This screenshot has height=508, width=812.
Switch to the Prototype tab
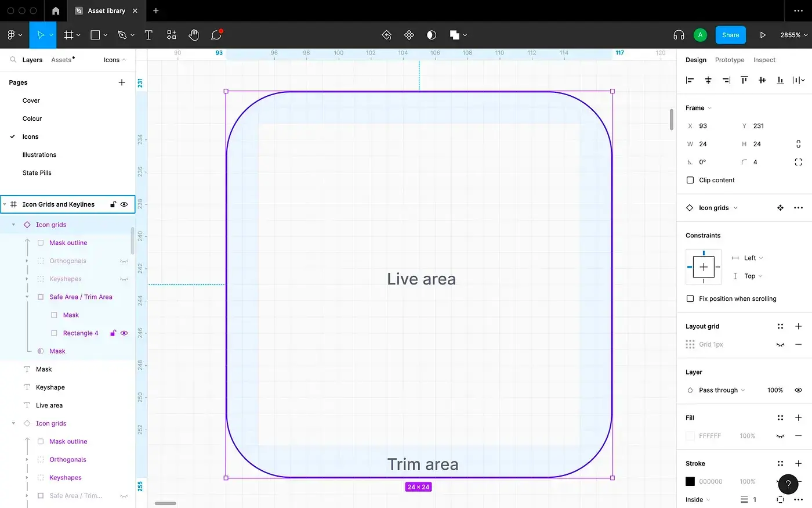coord(730,60)
